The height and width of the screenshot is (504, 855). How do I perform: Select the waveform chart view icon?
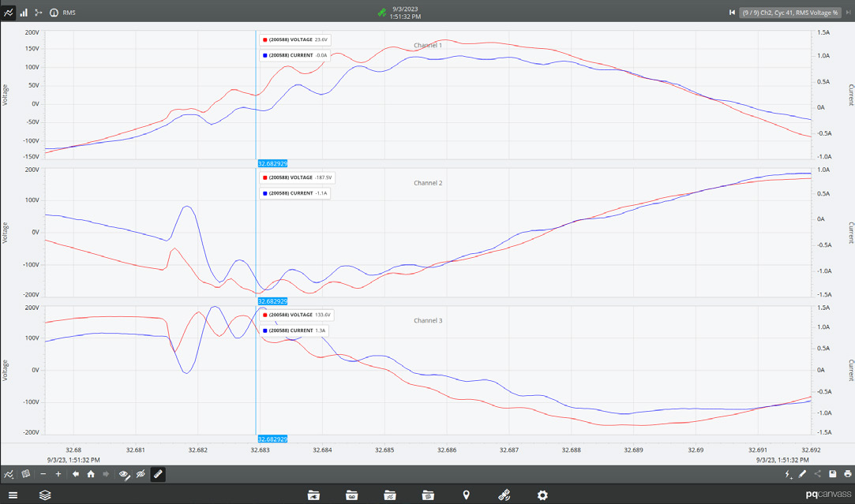click(9, 12)
